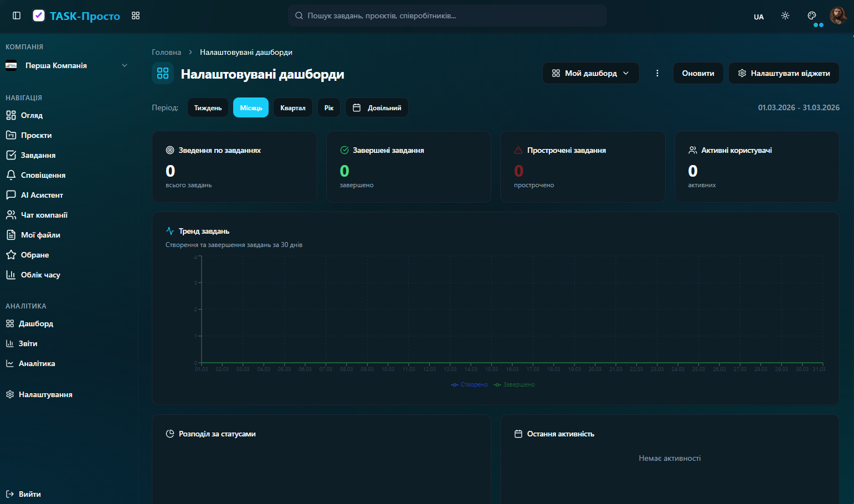The width and height of the screenshot is (854, 504).
Task: Select the Тиждень period
Action: point(208,107)
